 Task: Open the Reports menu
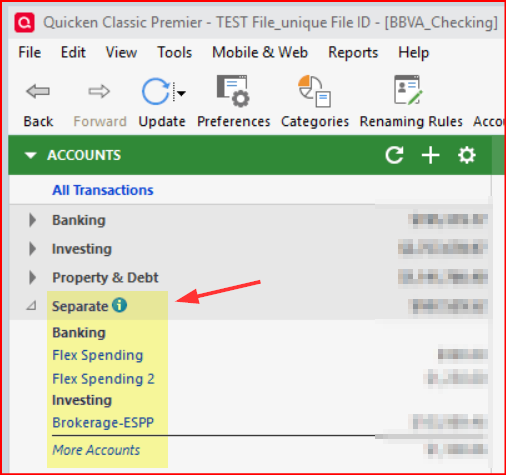(353, 52)
